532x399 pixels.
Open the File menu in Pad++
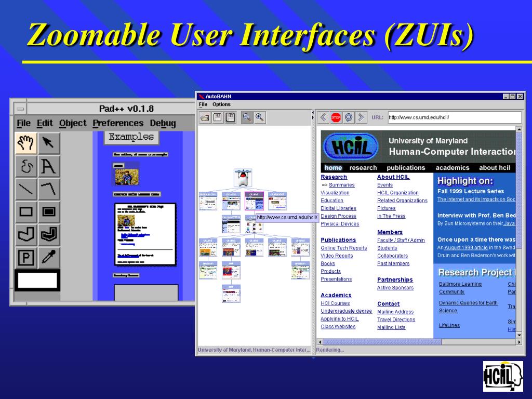click(x=24, y=123)
